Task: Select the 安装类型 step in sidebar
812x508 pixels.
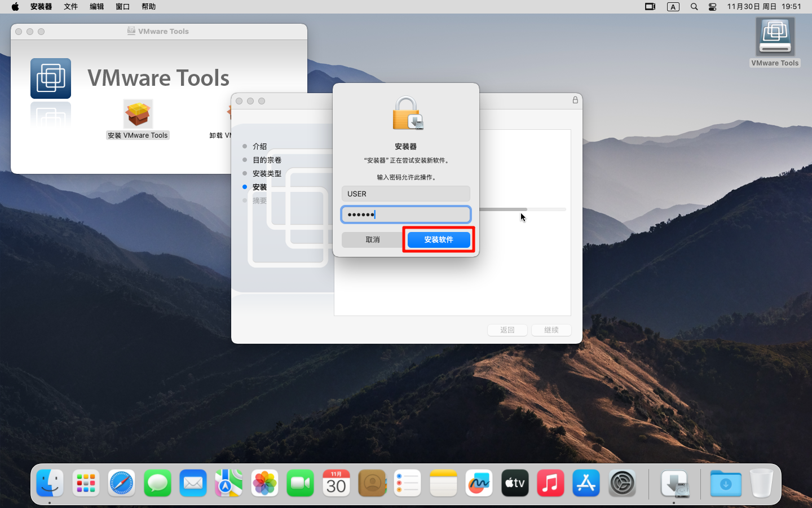Action: [267, 173]
